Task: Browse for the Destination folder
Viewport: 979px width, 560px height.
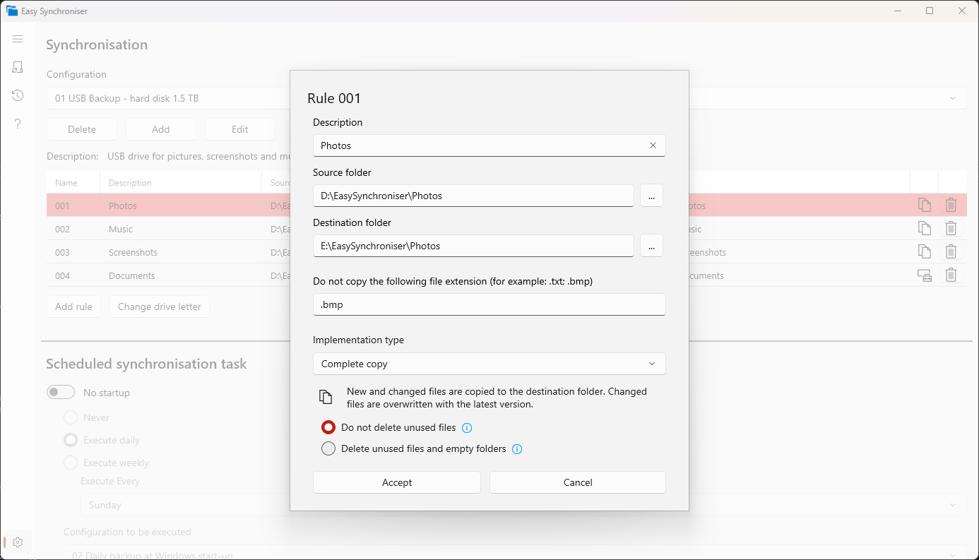Action: click(x=651, y=246)
